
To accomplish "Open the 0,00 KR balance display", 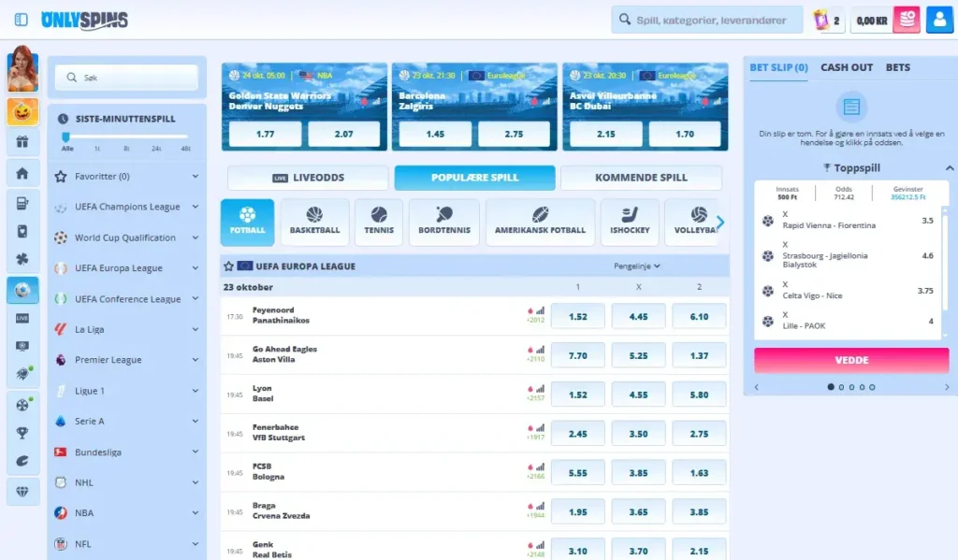I will click(x=872, y=21).
